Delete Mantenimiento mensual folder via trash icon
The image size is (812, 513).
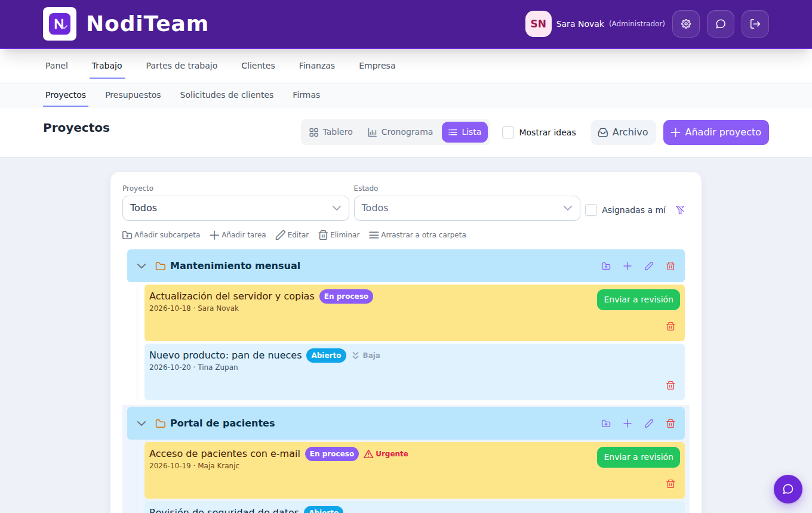tap(670, 266)
